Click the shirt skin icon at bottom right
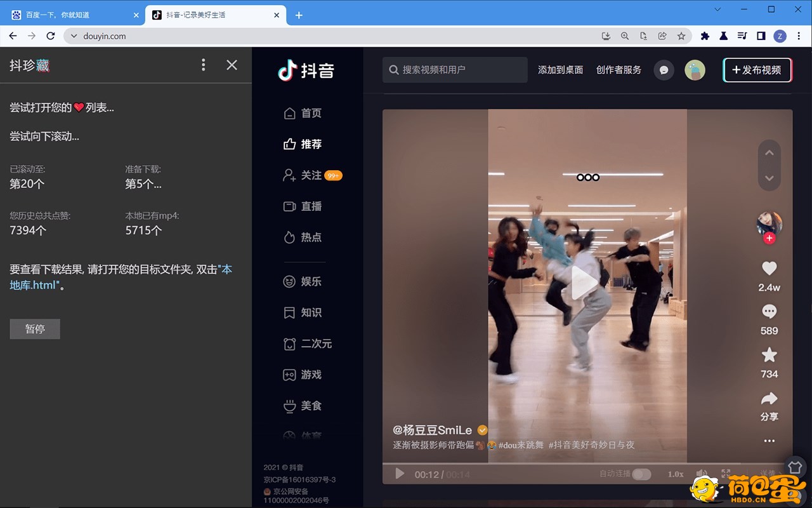 796,467
